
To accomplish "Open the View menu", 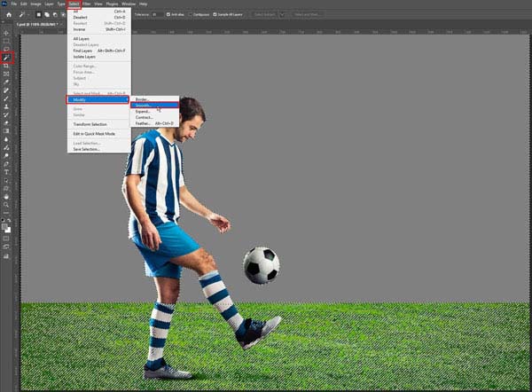I will click(98, 4).
